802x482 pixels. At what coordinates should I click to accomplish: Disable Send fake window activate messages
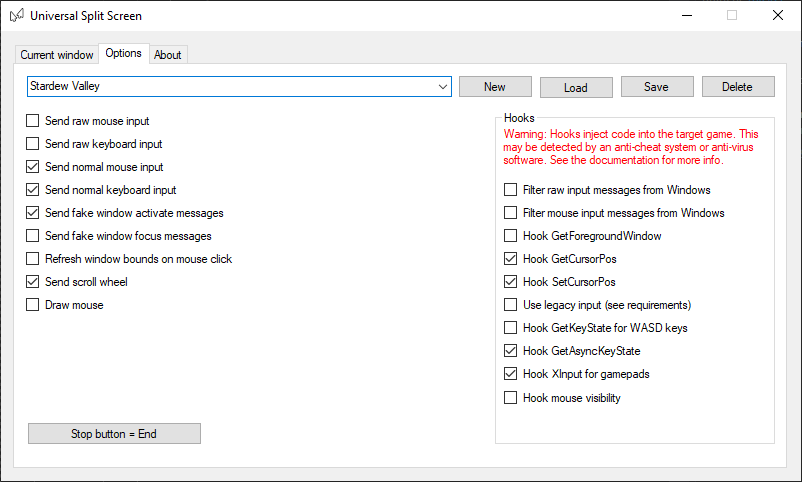point(32,213)
